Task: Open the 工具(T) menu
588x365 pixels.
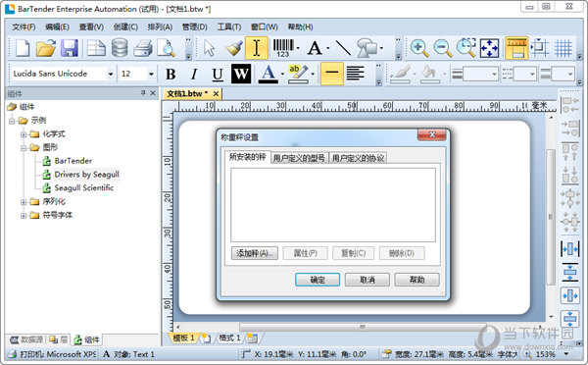Action: 229,27
